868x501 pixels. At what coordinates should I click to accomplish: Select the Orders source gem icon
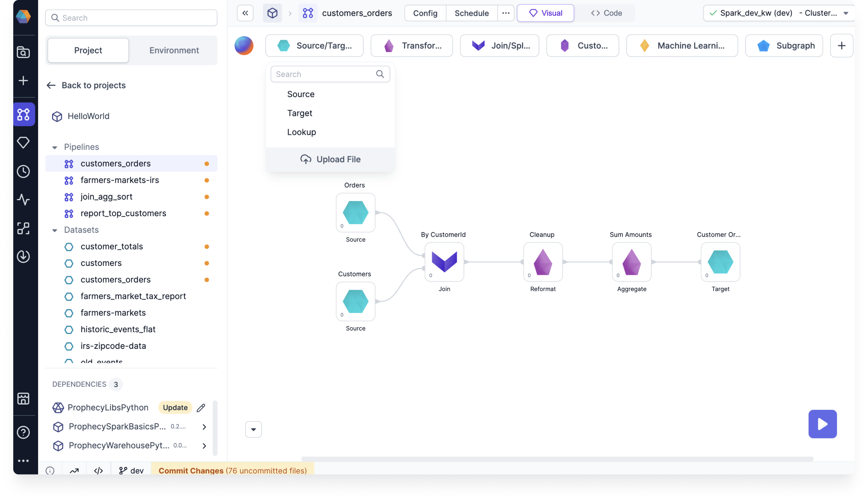click(355, 212)
